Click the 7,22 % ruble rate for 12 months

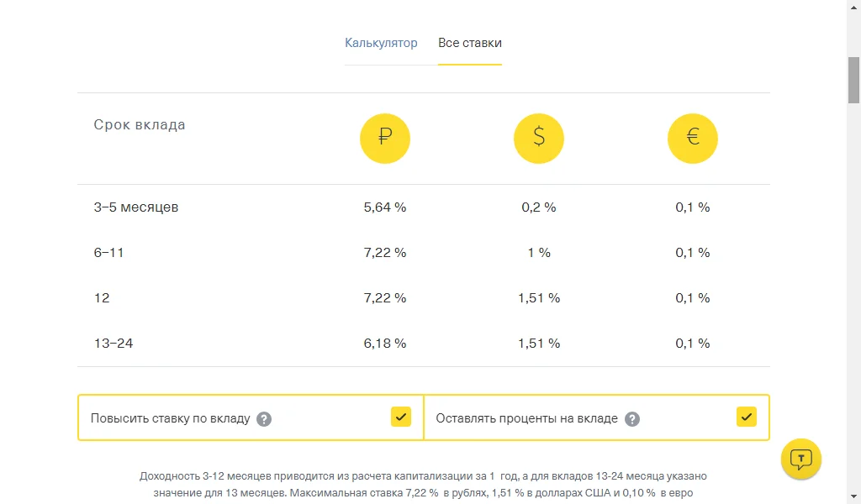[x=385, y=298]
